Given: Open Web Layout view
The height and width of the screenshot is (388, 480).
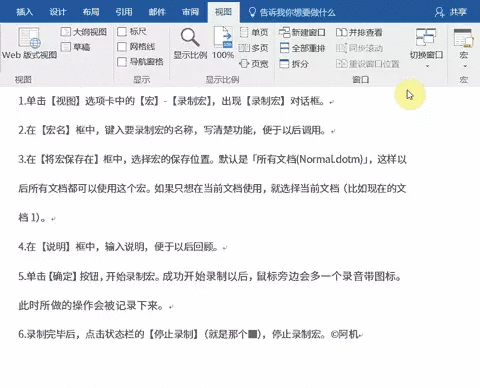Looking at the screenshot, I should click(29, 43).
